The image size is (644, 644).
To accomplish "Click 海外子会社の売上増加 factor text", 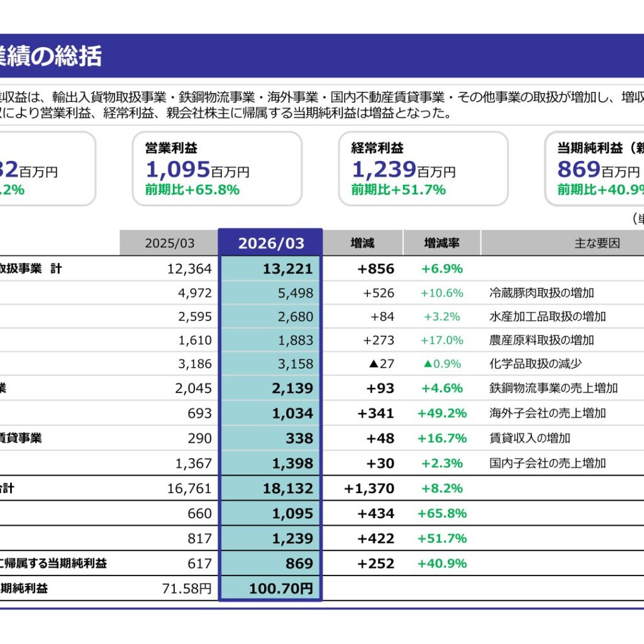I will 548,413.
